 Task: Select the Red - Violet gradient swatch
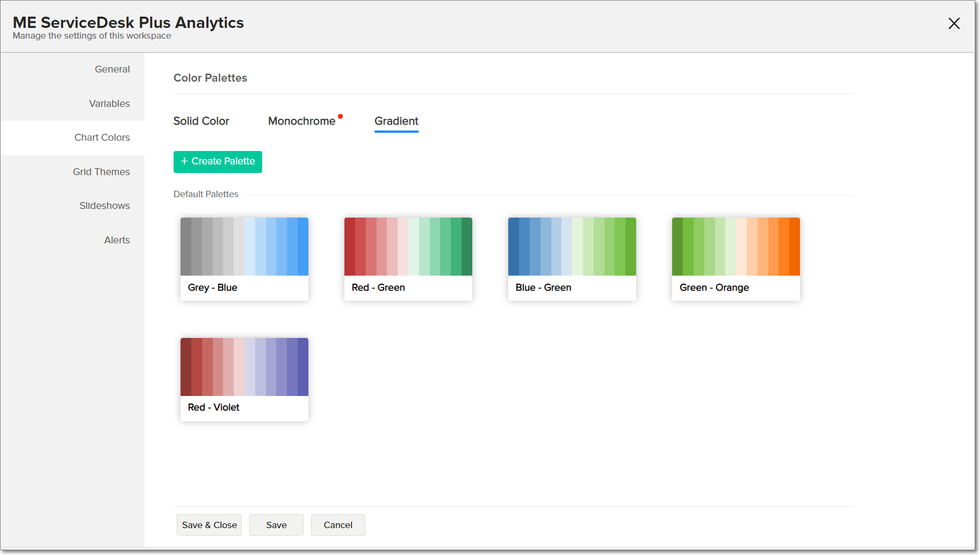point(244,367)
